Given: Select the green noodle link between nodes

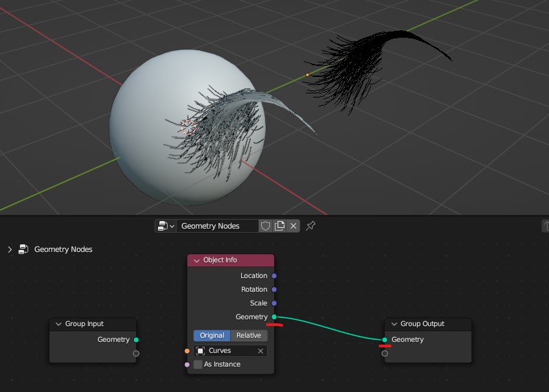Looking at the screenshot, I should (x=329, y=328).
